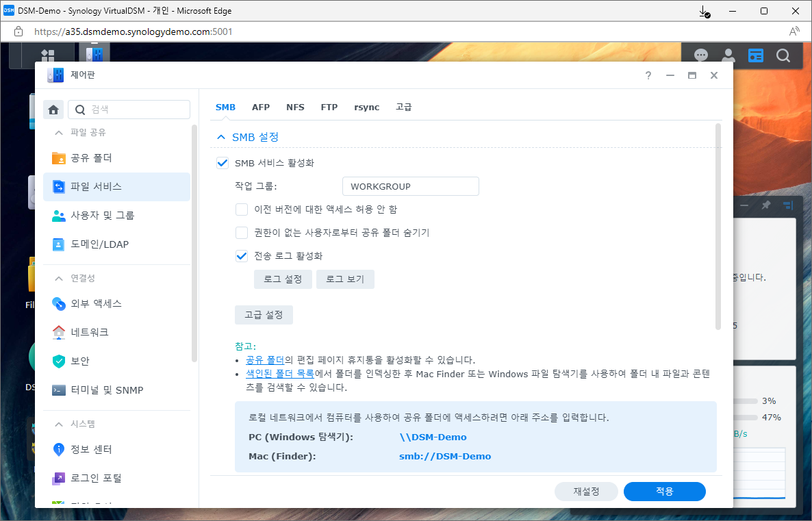
Task: Click 재설정 button
Action: (x=586, y=492)
